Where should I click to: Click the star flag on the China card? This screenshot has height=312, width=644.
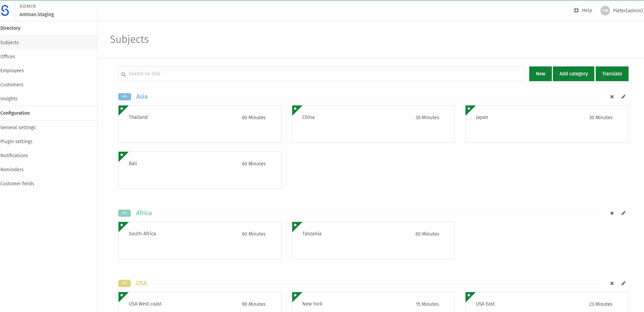[296, 109]
